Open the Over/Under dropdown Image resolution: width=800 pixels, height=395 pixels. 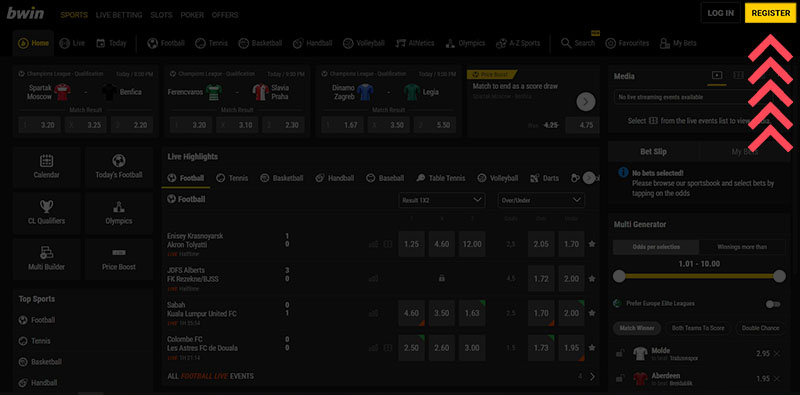[541, 201]
